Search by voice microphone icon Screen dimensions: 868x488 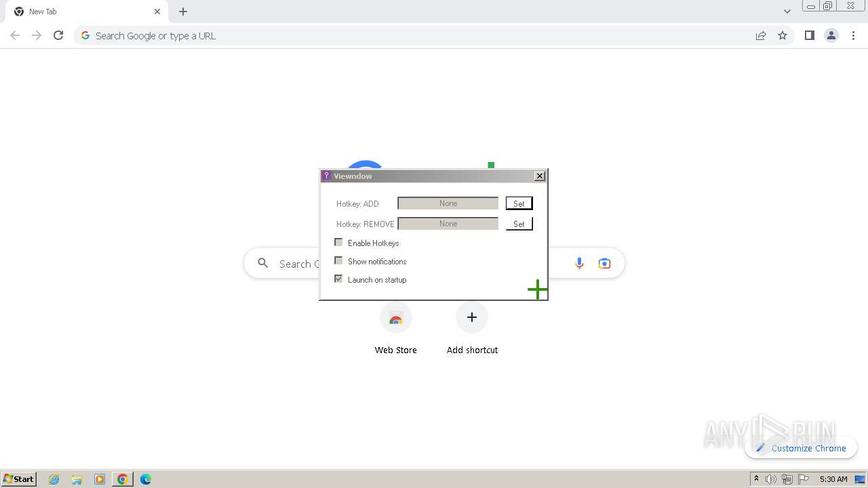579,263
